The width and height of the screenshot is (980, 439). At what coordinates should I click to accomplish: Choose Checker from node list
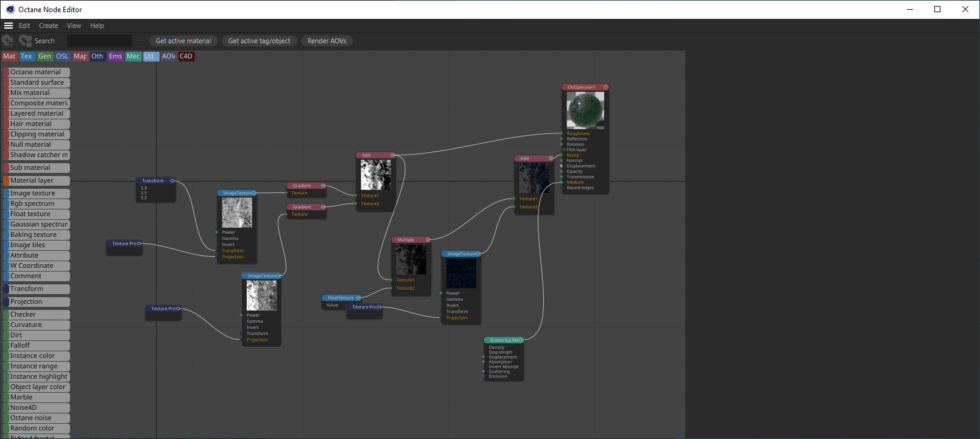coord(37,314)
